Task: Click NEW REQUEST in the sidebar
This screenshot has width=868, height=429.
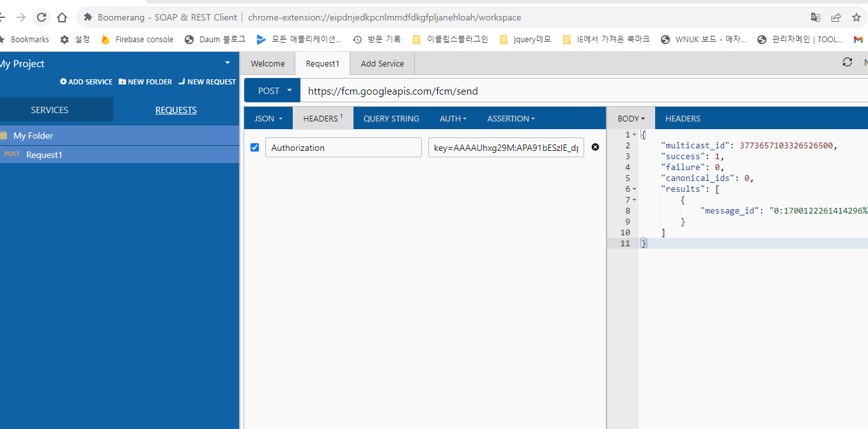Action: pos(207,82)
